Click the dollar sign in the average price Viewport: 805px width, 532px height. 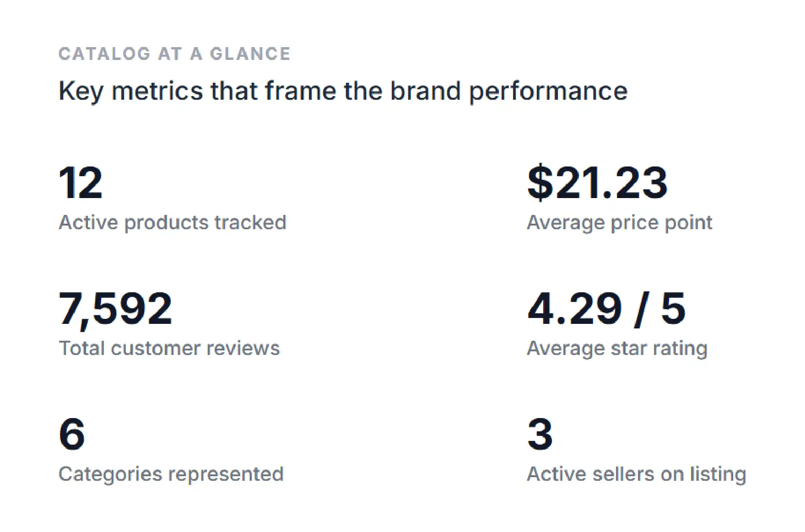click(x=540, y=183)
